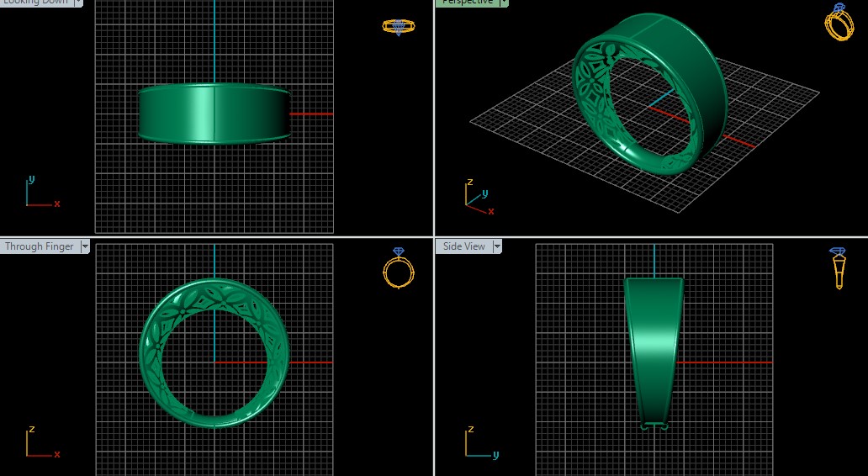Click the XZ axis indicator in Through Finger viewport
The width and height of the screenshot is (868, 476).
[x=40, y=443]
